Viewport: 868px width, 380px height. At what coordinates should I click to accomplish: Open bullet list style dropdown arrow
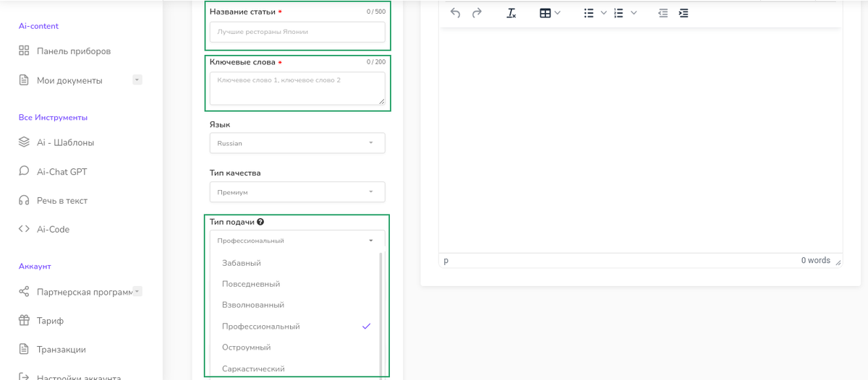603,13
